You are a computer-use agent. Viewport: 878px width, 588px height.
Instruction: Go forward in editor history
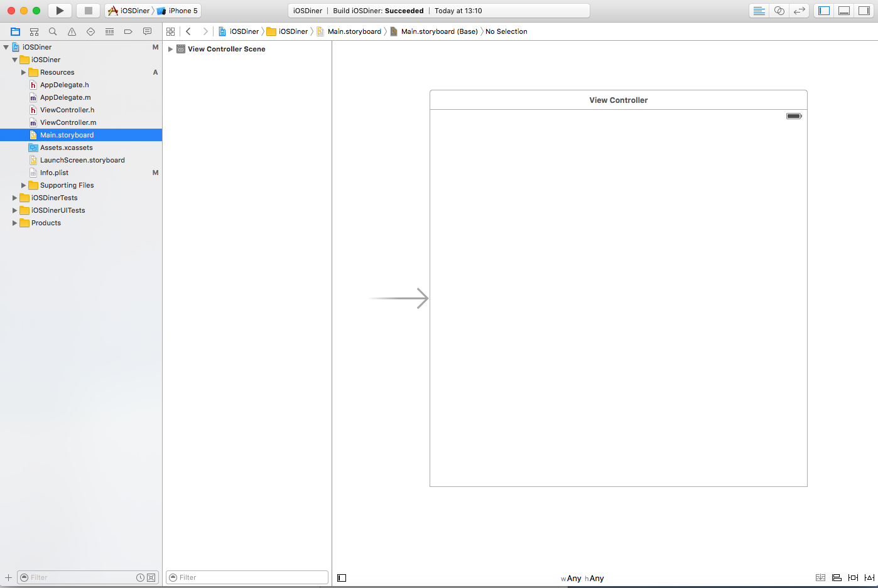point(205,31)
